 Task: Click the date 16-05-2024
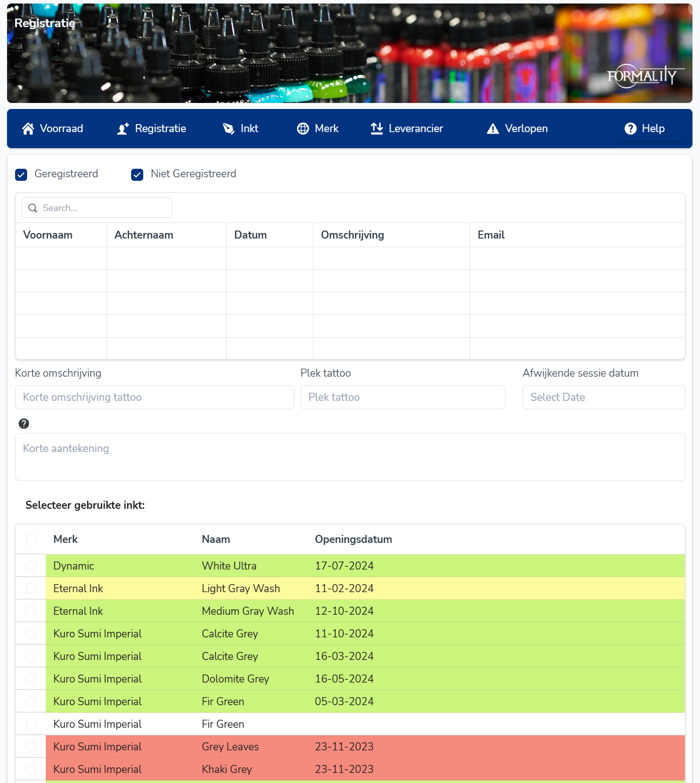[x=344, y=679]
